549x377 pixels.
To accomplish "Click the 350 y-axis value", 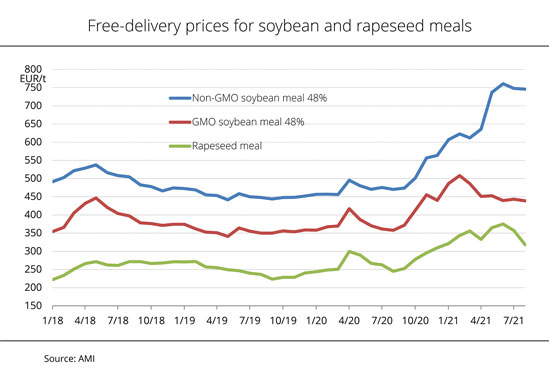I will pyautogui.click(x=33, y=233).
